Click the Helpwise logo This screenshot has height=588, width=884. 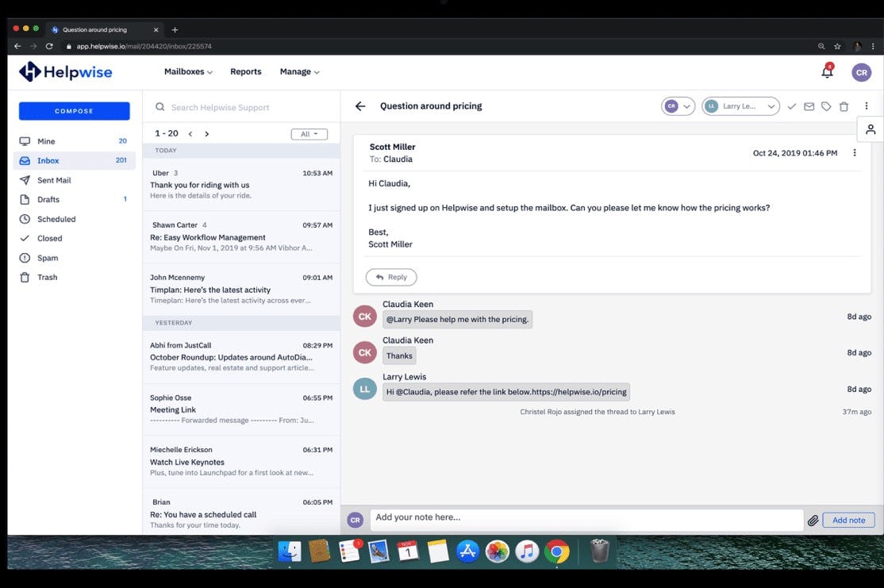65,71
